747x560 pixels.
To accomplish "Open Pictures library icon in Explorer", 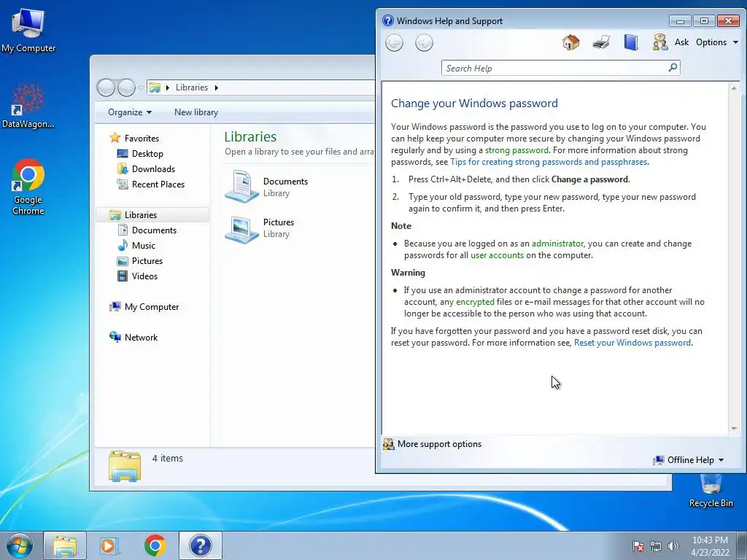I will click(241, 228).
